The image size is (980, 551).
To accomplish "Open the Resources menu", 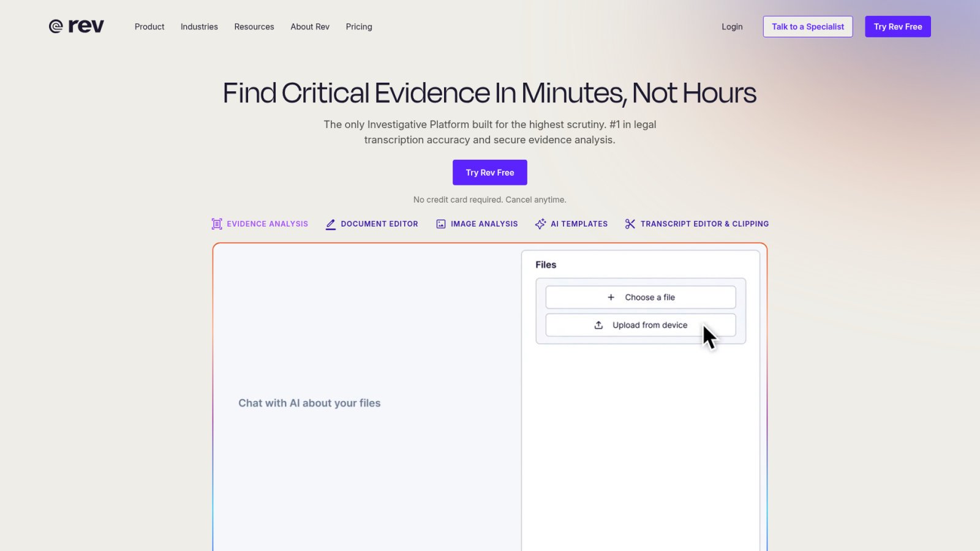I will click(x=254, y=27).
